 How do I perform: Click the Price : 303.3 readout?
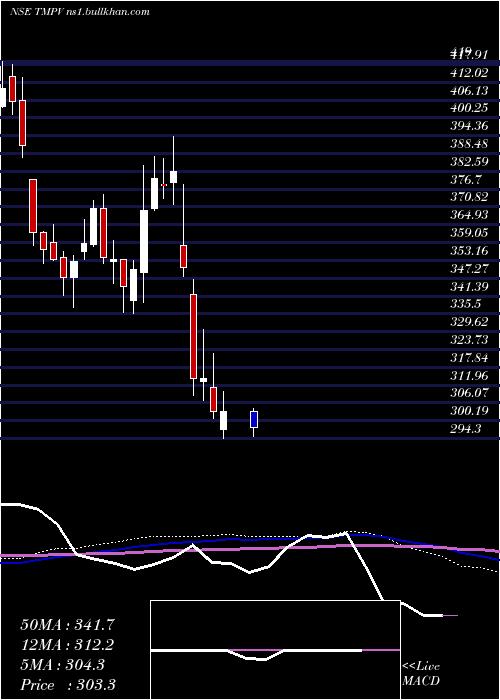(x=68, y=685)
